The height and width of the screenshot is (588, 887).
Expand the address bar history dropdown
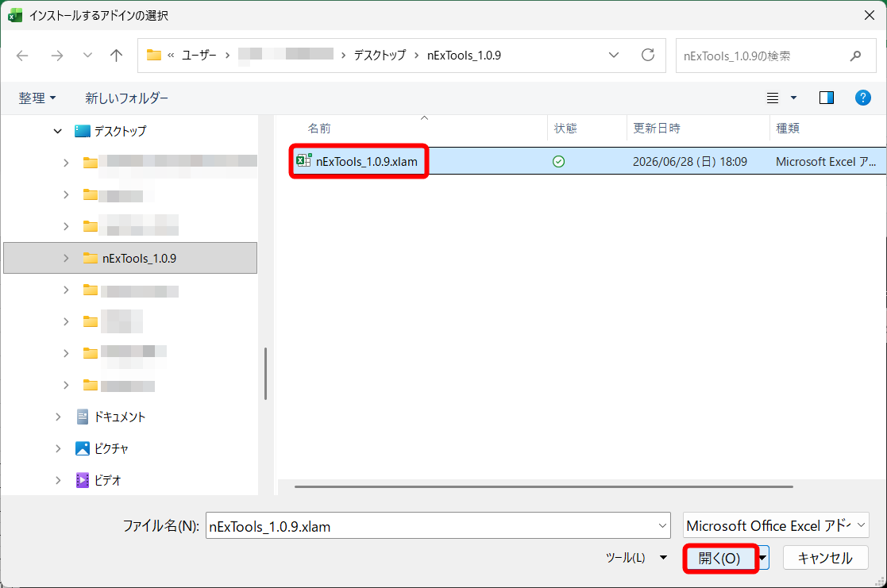(x=613, y=56)
